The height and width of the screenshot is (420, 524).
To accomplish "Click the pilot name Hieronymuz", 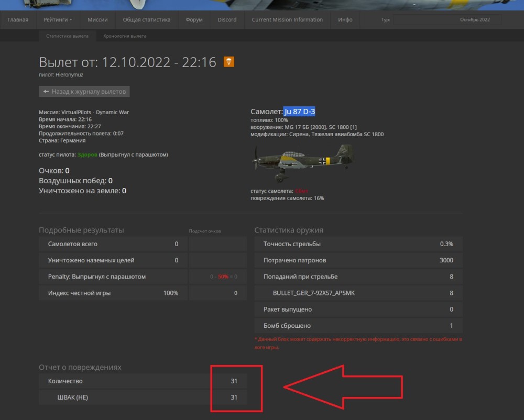I will (69, 75).
